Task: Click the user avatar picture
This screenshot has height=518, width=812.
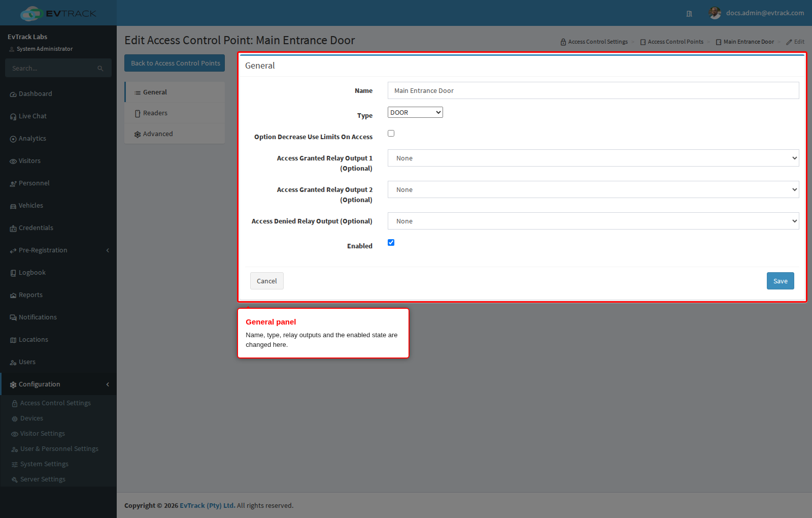Action: click(715, 13)
